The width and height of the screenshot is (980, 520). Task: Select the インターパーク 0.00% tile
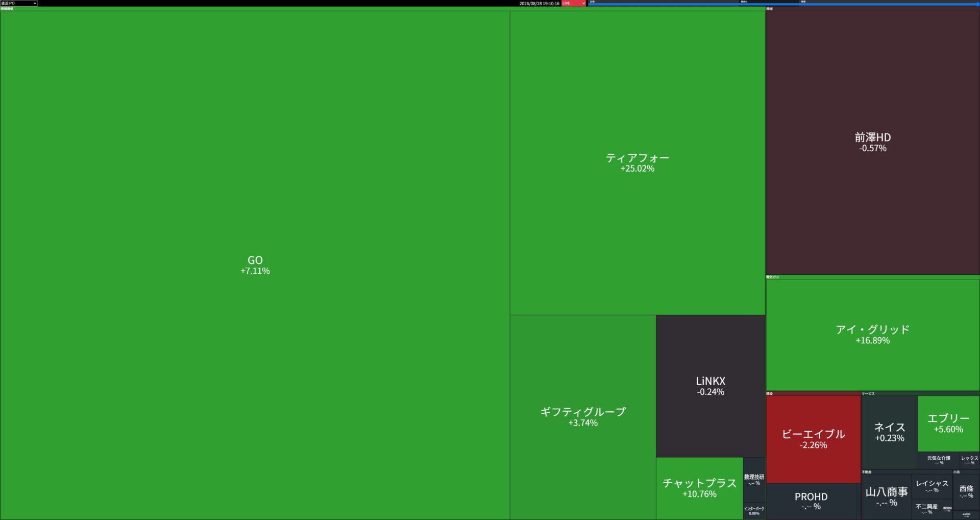point(754,511)
